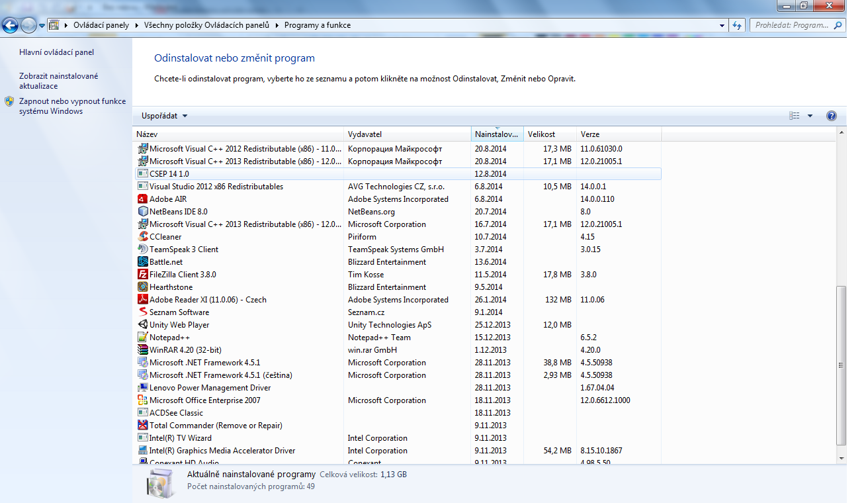
Task: Click the Tim Kosse publisher cell
Action: tap(366, 275)
